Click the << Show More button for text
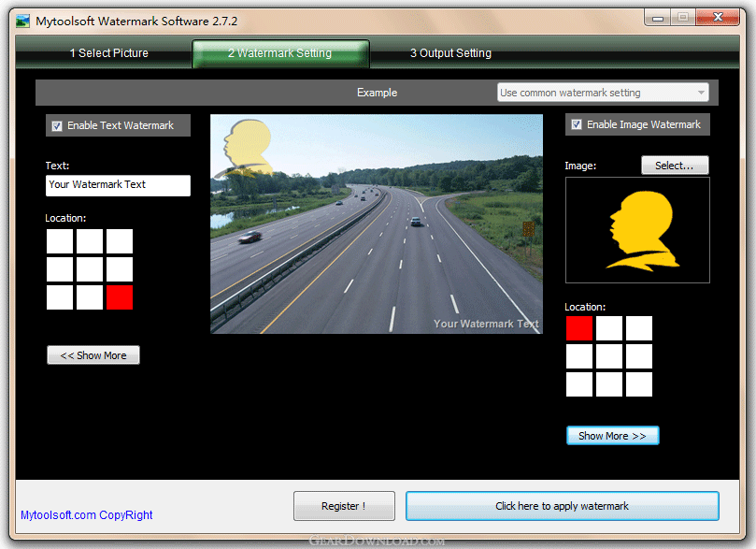Image resolution: width=756 pixels, height=549 pixels. (93, 355)
